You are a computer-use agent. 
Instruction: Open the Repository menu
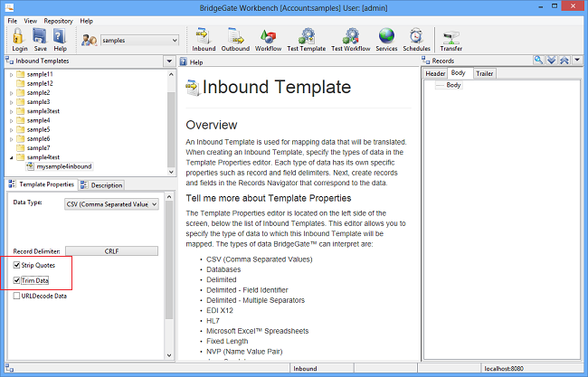tap(58, 21)
